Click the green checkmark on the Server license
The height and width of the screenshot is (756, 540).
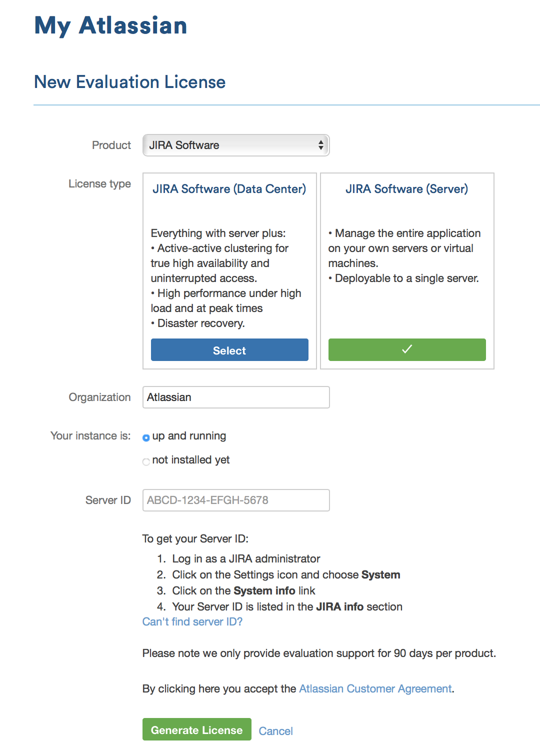coord(407,349)
